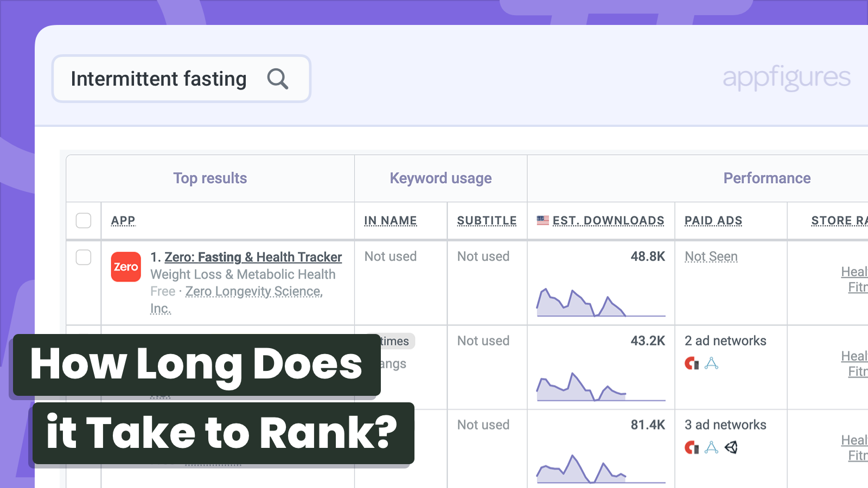Click the 48.8K downloads sparkline chart
This screenshot has height=488, width=868.
(601, 302)
